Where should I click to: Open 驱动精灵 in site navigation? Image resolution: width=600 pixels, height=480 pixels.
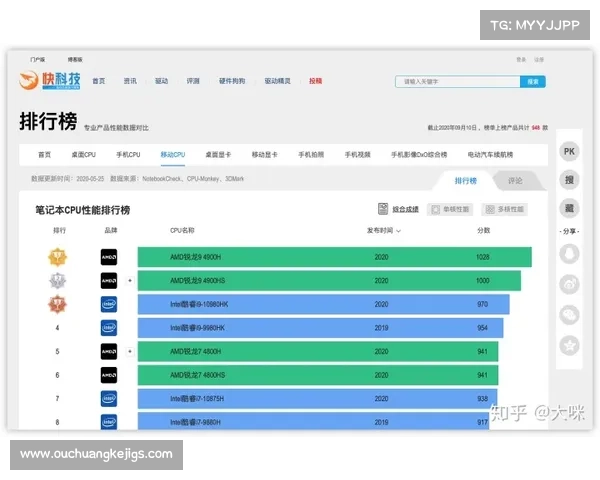[x=277, y=81]
